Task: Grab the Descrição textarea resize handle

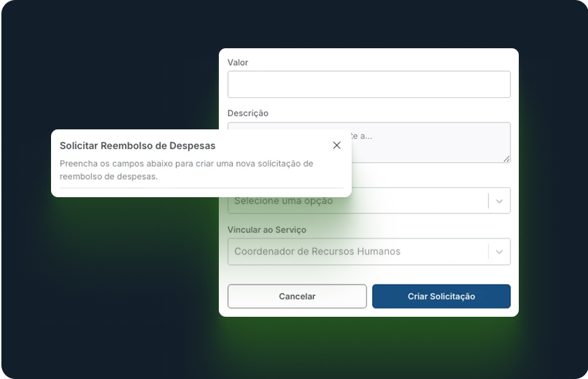Action: tap(506, 159)
